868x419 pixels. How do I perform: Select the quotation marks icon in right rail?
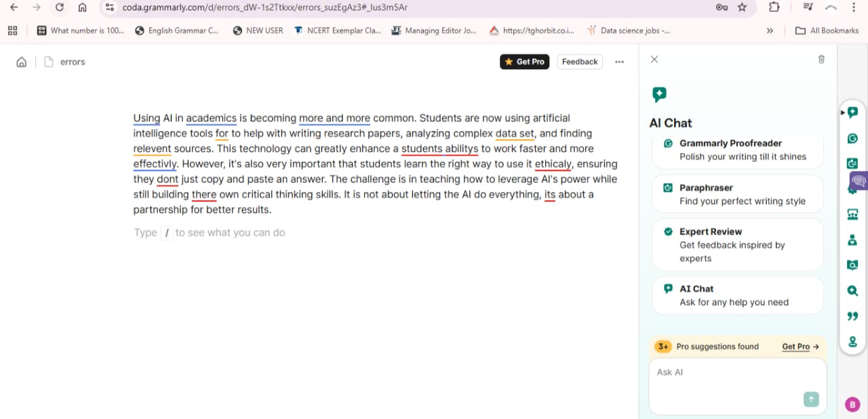point(852,317)
